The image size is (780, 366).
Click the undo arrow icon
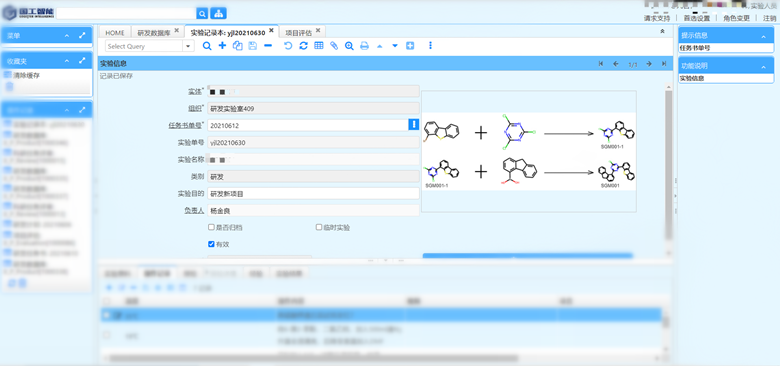pos(288,46)
